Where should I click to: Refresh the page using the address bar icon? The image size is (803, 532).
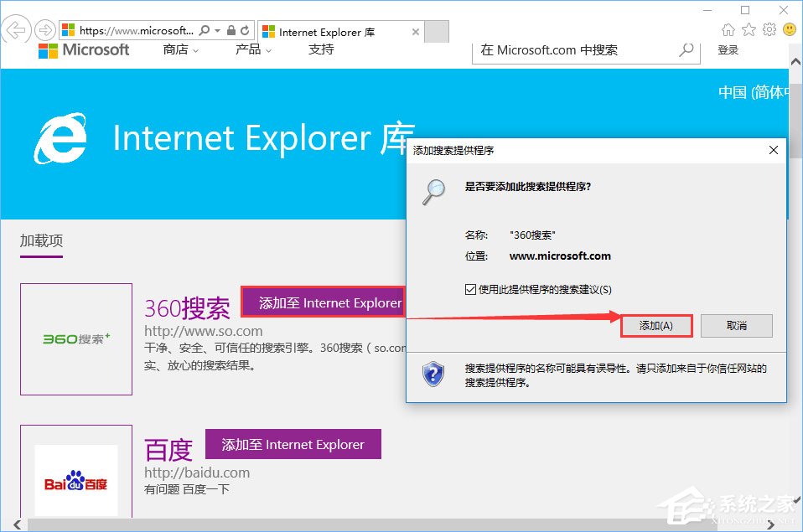(246, 28)
